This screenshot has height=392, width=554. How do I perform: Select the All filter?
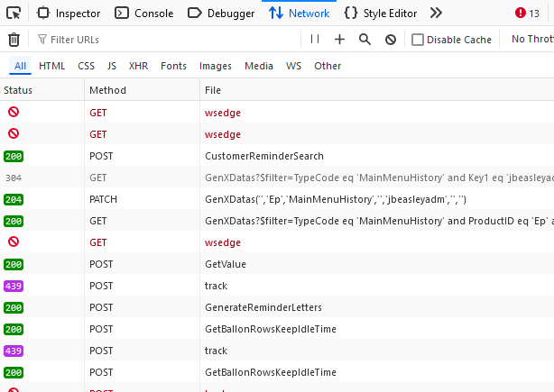point(20,66)
